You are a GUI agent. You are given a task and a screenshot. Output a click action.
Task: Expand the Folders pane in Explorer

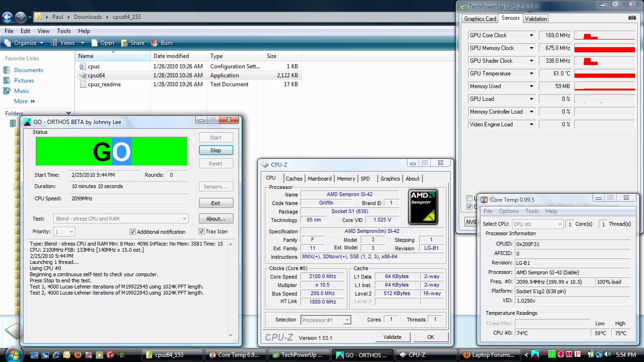(x=68, y=113)
